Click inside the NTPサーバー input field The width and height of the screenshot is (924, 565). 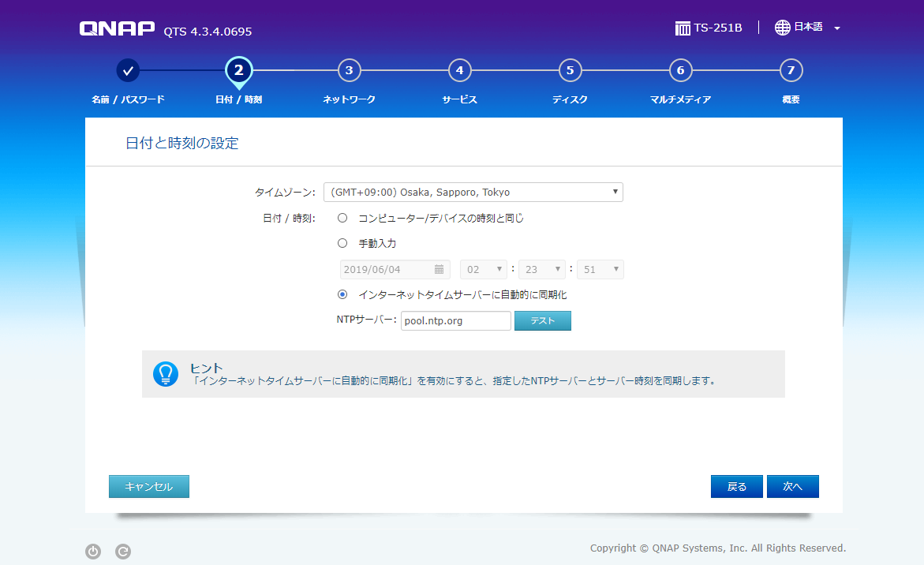pos(455,320)
